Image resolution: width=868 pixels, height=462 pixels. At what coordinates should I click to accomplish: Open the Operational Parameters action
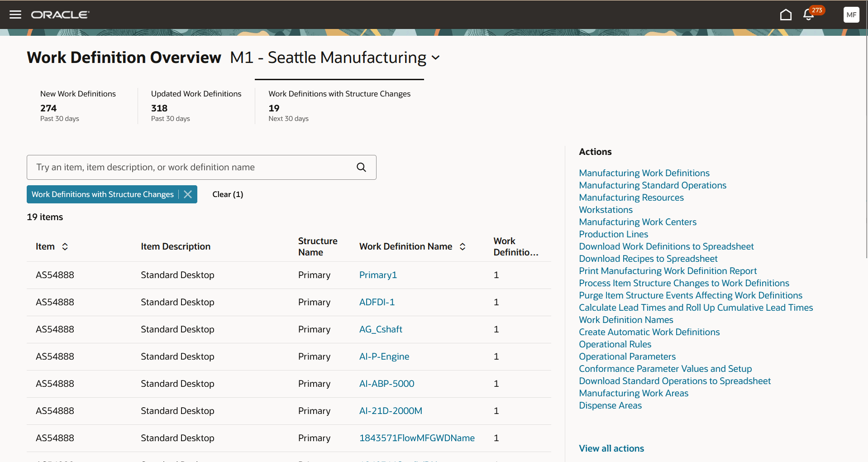(627, 356)
